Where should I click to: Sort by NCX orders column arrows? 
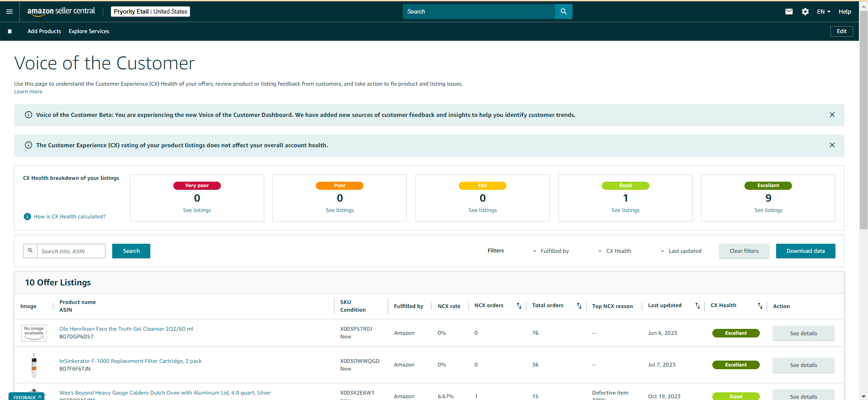(519, 306)
